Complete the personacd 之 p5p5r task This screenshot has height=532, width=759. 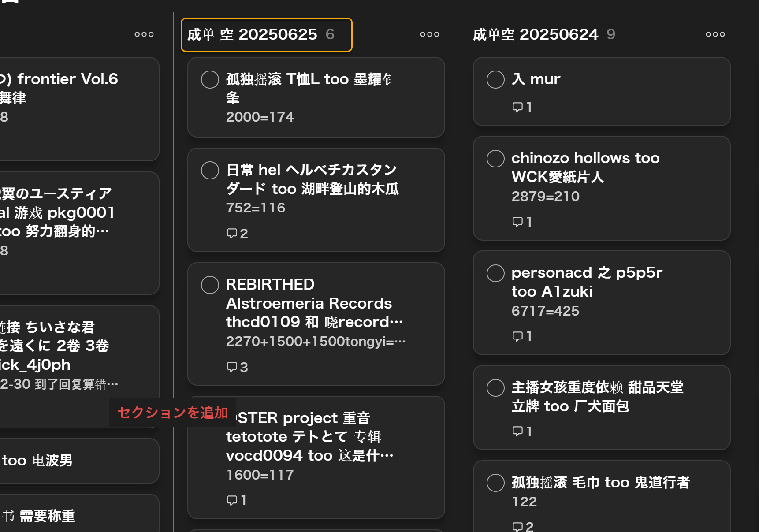click(x=495, y=273)
